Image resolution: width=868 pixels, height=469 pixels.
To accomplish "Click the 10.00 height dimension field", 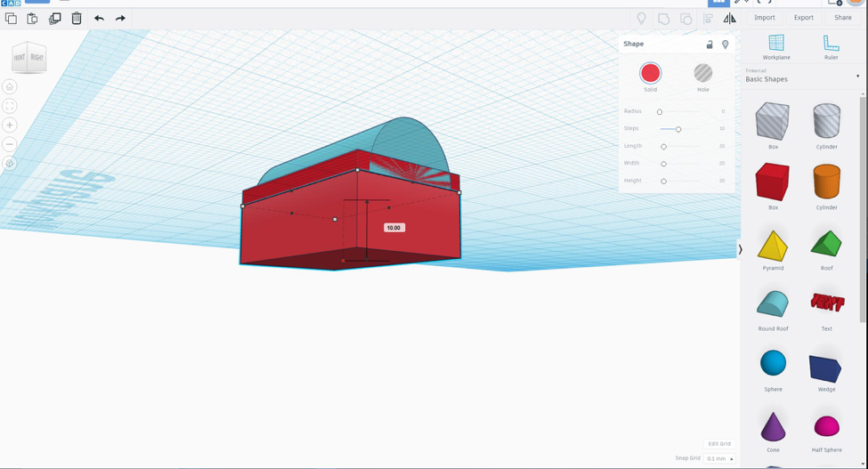I will click(393, 228).
